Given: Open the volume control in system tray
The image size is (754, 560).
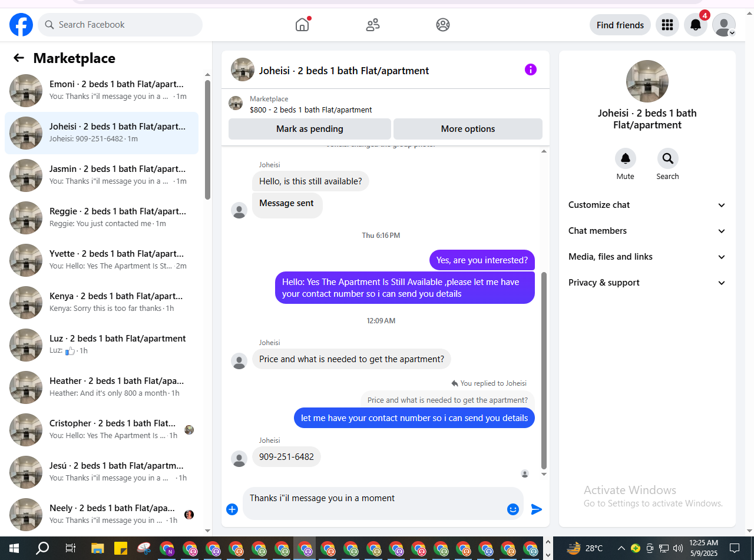Looking at the screenshot, I should coord(678,548).
